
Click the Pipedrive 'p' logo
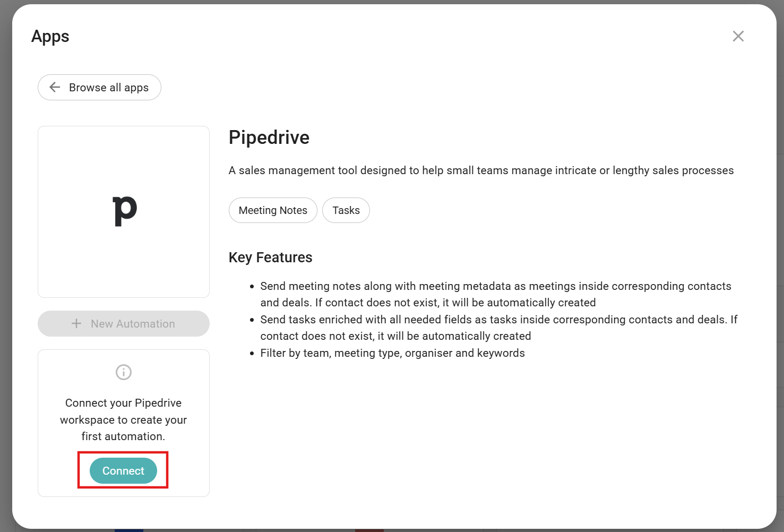point(125,210)
